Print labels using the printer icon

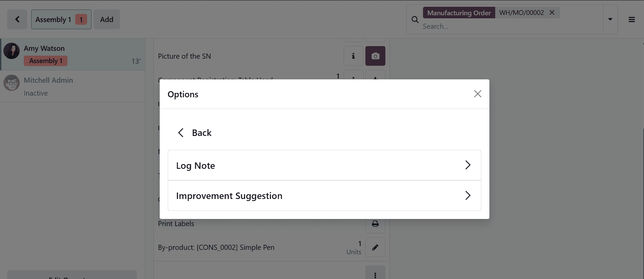375,224
